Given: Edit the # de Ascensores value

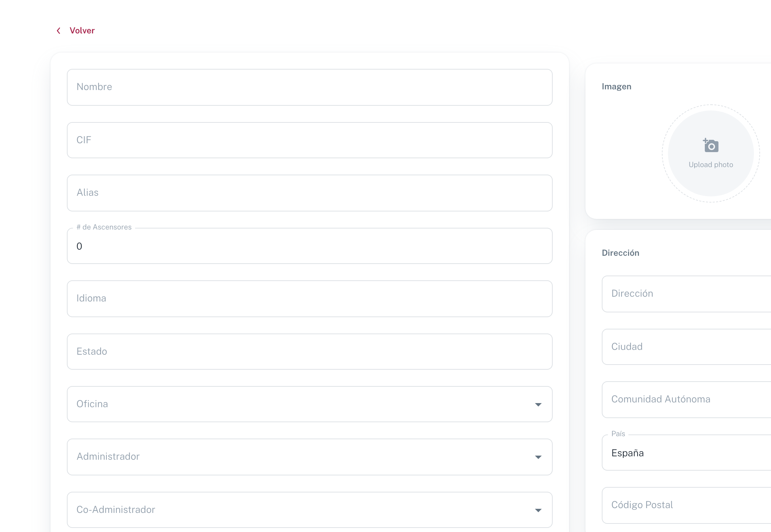Looking at the screenshot, I should 309,246.
